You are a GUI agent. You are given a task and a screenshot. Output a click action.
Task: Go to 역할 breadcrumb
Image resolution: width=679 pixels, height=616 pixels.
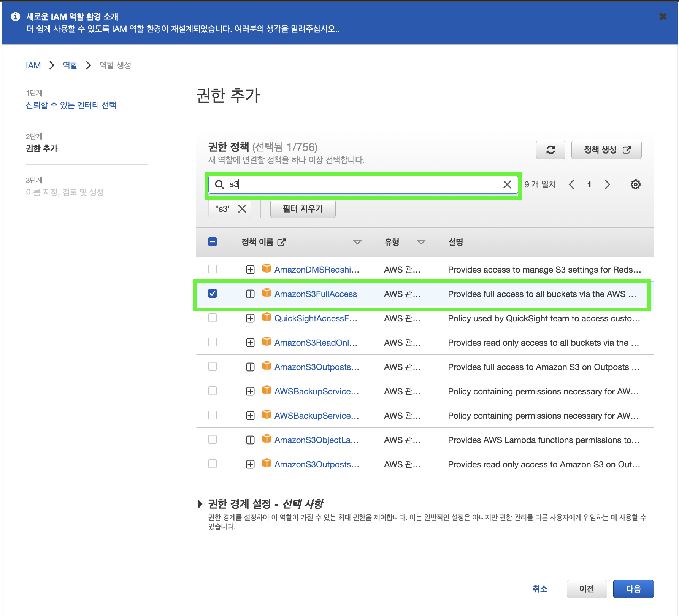70,65
